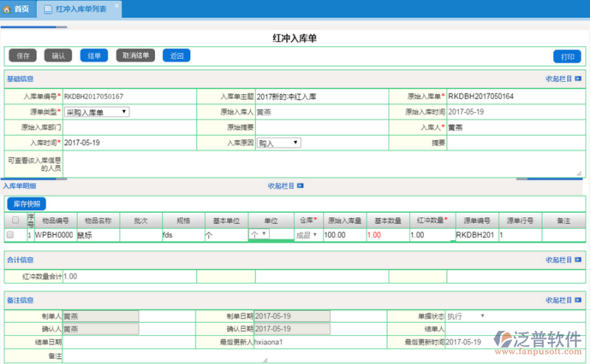Click the 制单人 field
Screen dimensions: 590x364
(x=100, y=316)
